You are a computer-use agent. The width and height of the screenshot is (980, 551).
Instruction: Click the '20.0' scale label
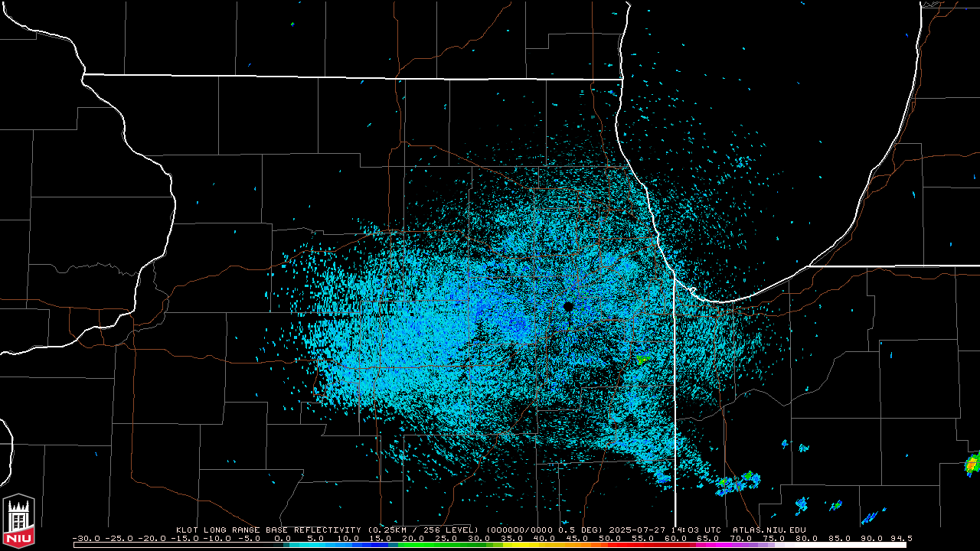413,538
